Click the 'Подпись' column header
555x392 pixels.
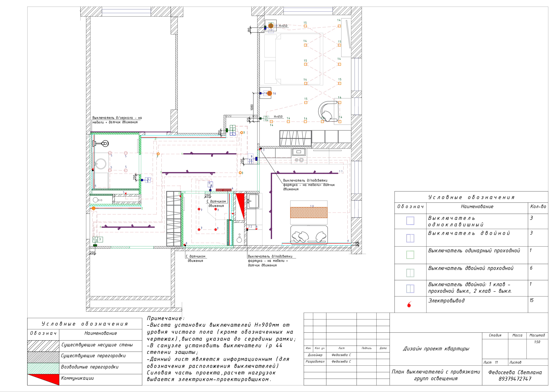[366, 348]
